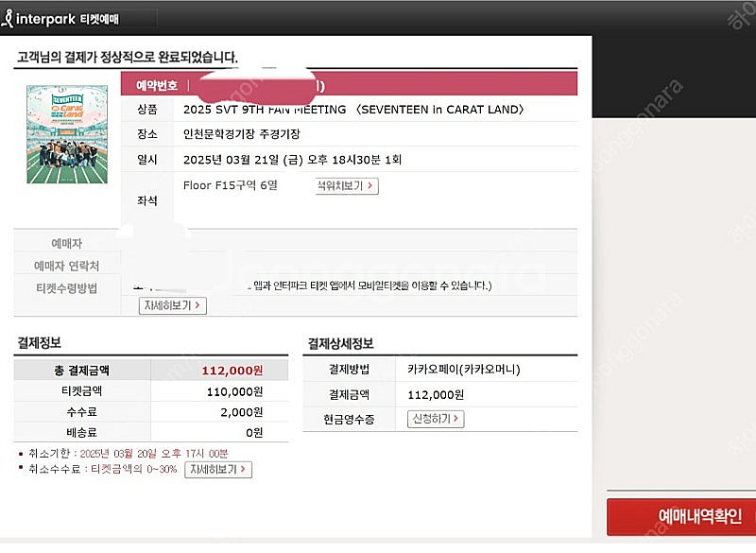Click the 취소수수료 cancellation fee text
This screenshot has width=756, height=553.
pos(102,469)
